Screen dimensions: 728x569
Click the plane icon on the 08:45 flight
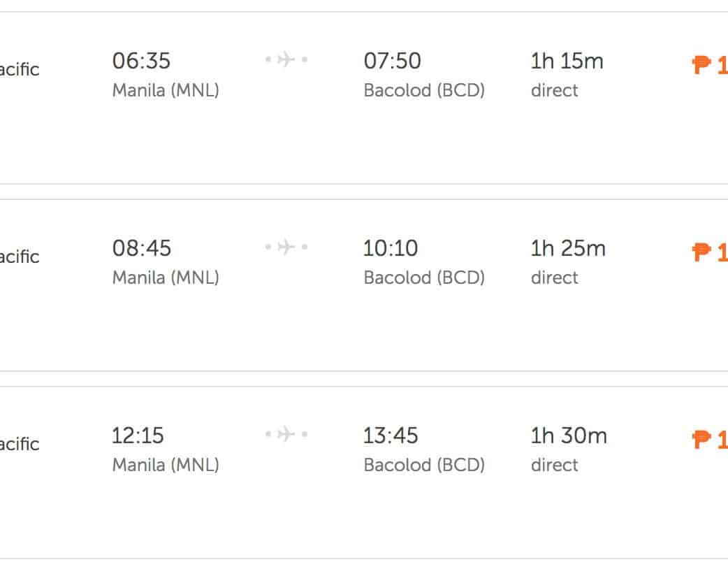tap(286, 247)
